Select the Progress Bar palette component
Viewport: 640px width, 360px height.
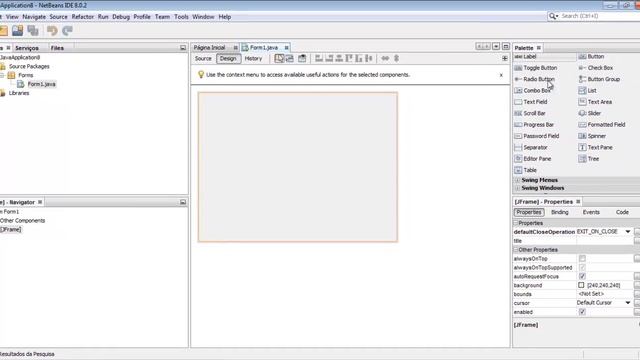[534, 125]
